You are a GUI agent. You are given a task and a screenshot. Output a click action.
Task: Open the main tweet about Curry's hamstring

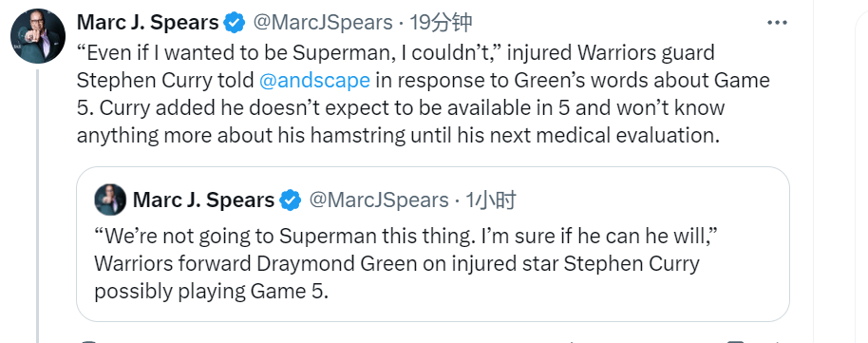point(423,94)
